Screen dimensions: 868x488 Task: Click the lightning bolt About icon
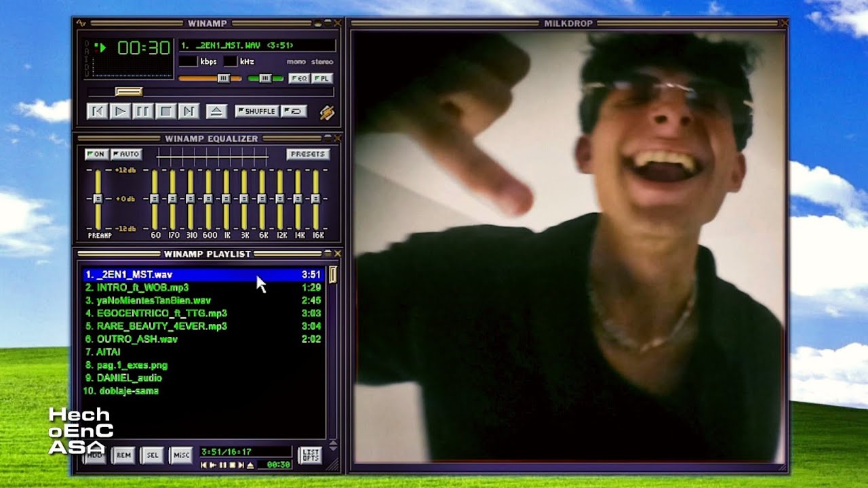tap(327, 112)
